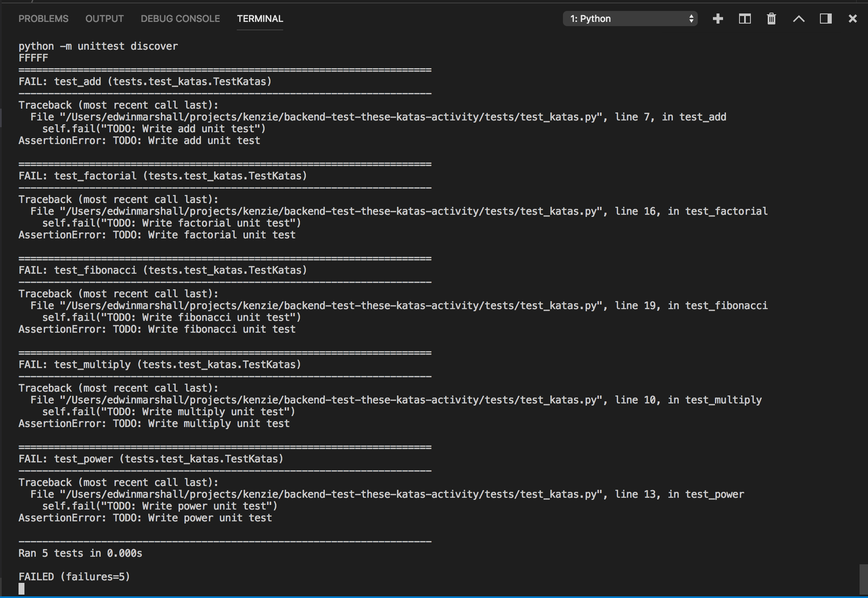Split the terminal pane
The width and height of the screenshot is (868, 598).
click(745, 19)
